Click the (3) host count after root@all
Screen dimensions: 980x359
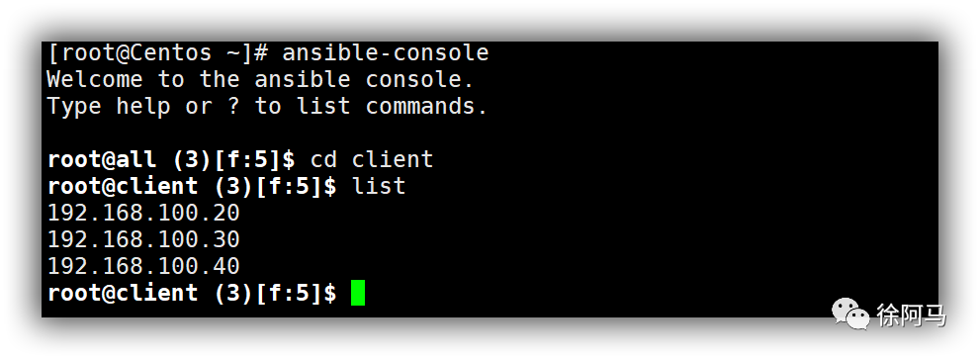tap(191, 159)
